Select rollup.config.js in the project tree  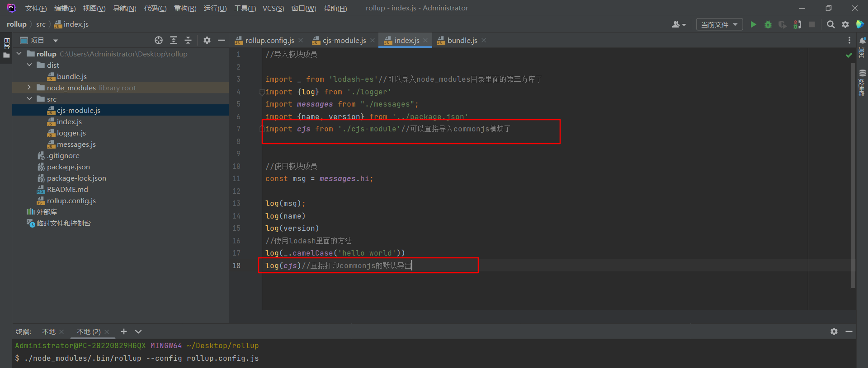pyautogui.click(x=66, y=200)
